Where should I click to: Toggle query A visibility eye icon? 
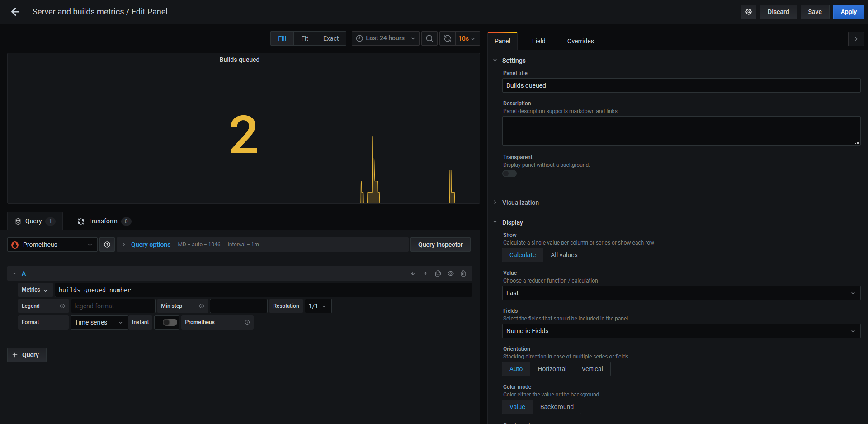point(451,273)
